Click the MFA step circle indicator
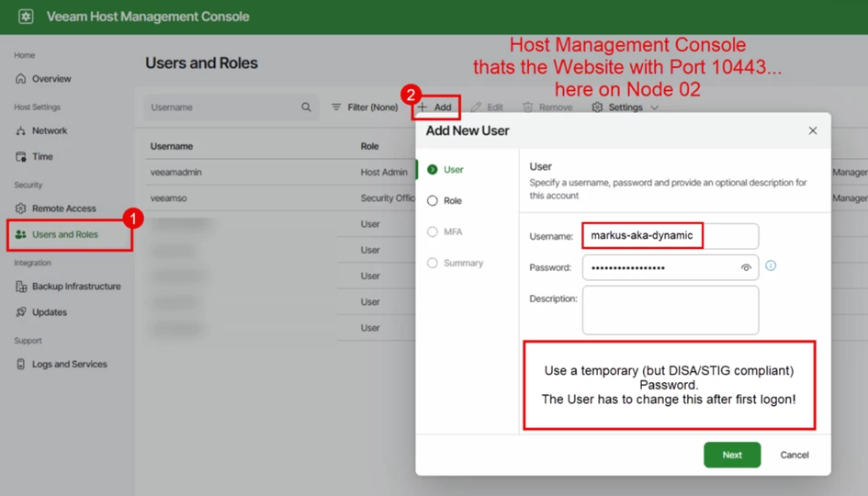The height and width of the screenshot is (496, 868). click(x=433, y=231)
